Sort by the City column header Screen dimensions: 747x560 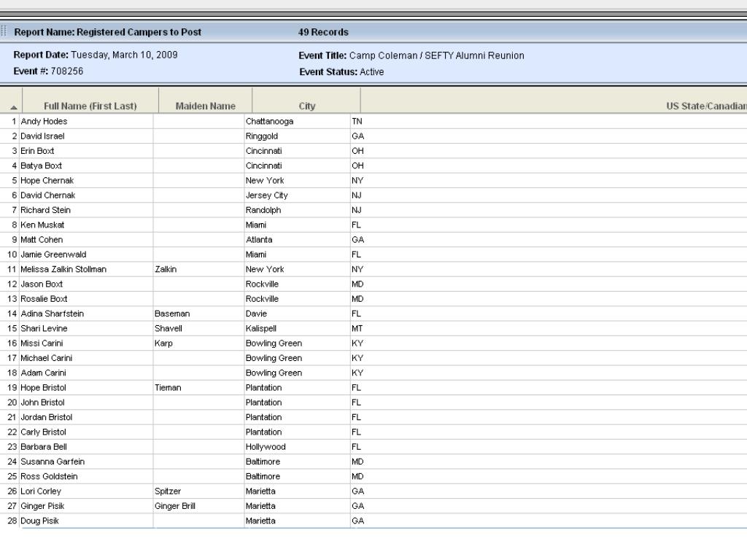click(307, 106)
